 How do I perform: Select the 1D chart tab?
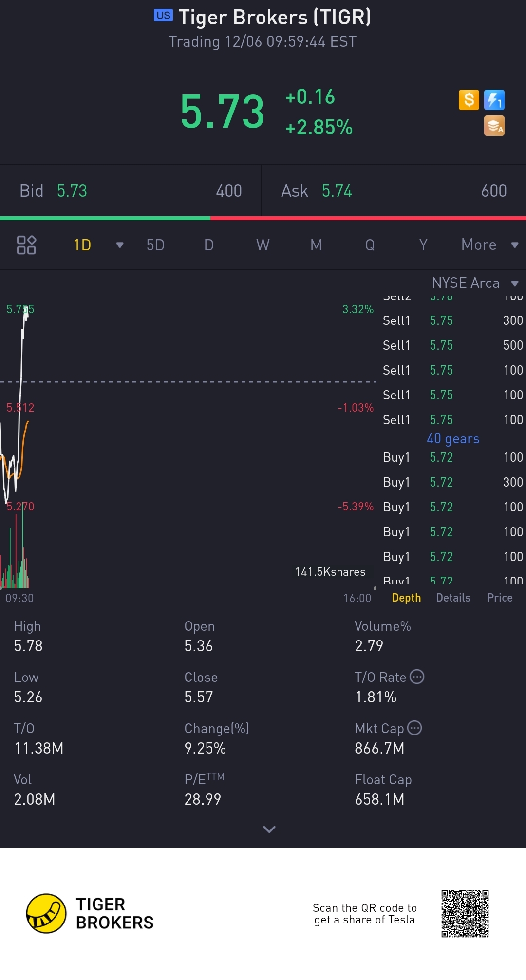[82, 245]
